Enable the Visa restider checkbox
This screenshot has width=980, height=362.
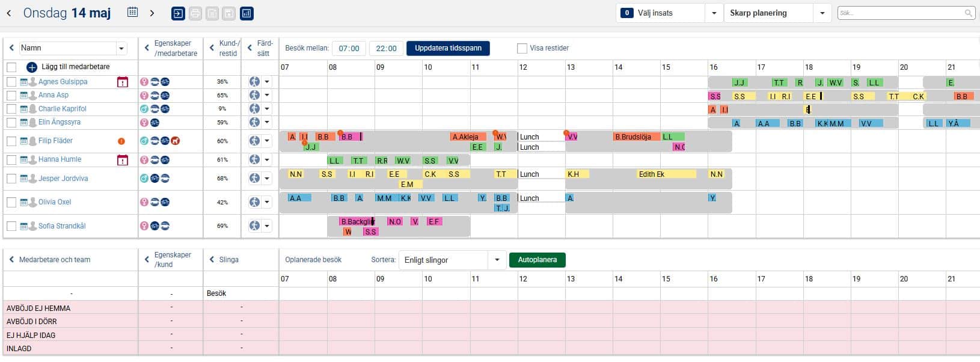[x=522, y=48]
